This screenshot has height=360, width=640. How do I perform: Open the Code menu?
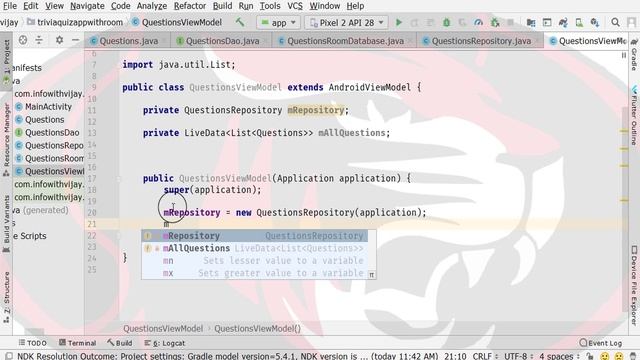(x=120, y=6)
